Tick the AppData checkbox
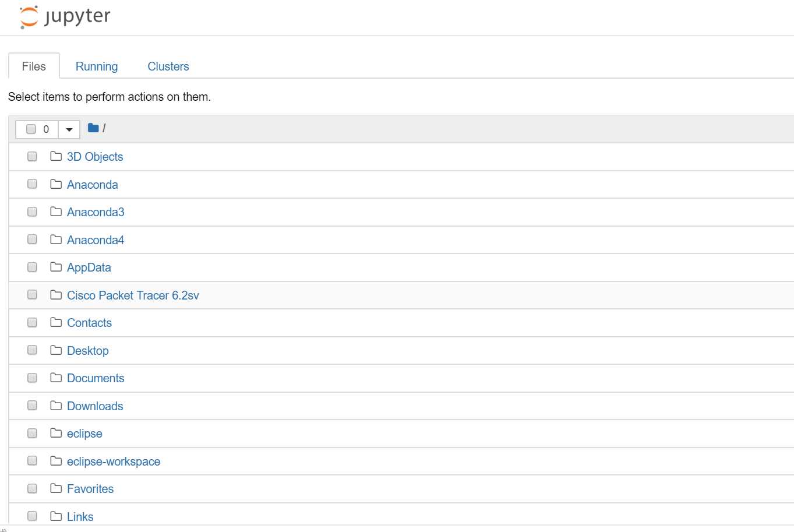 [32, 267]
